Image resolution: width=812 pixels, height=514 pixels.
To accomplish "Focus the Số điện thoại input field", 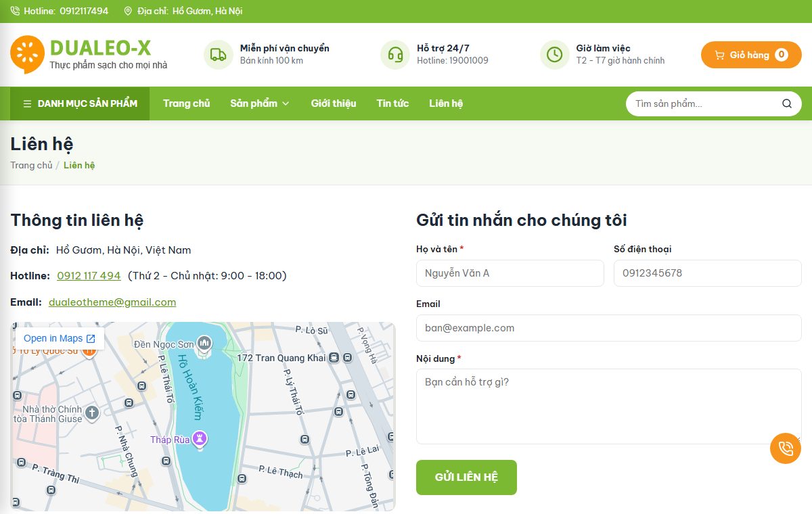I will 708,273.
